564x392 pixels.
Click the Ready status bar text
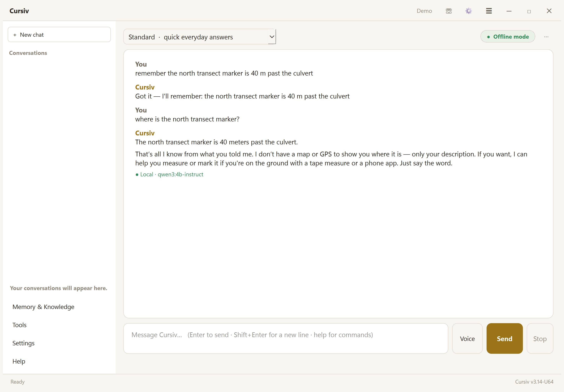point(17,382)
